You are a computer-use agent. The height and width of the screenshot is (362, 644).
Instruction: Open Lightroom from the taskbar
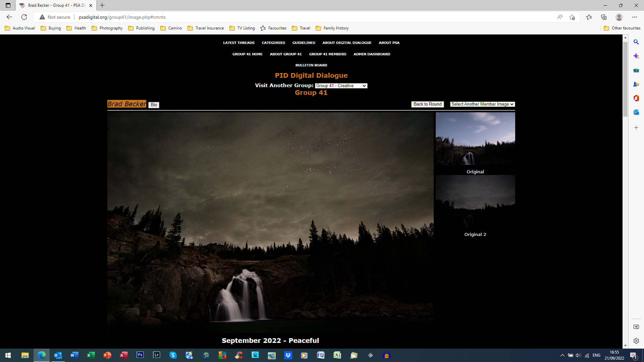click(157, 355)
